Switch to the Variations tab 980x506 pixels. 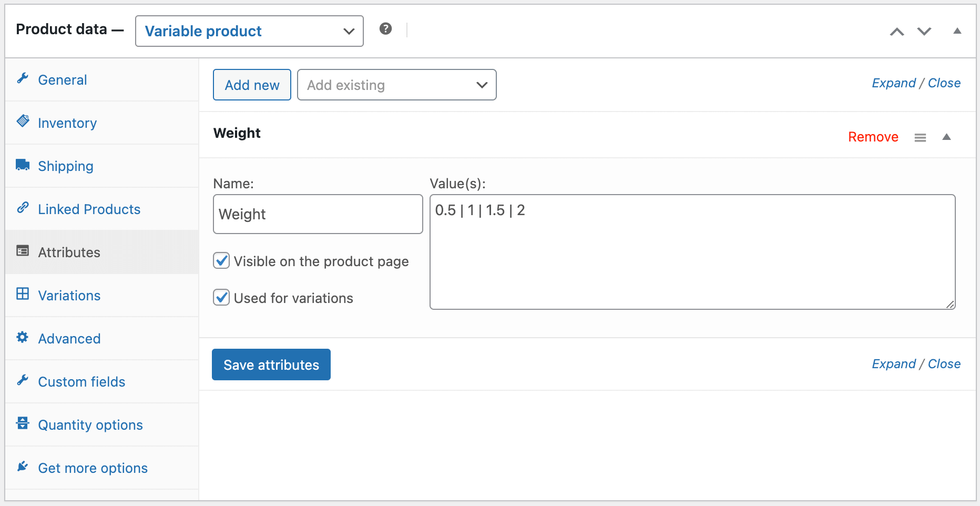click(69, 296)
